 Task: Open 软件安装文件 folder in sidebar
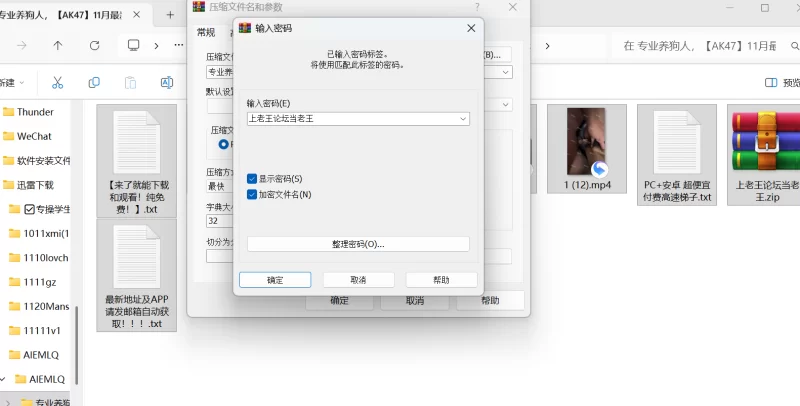[36, 161]
